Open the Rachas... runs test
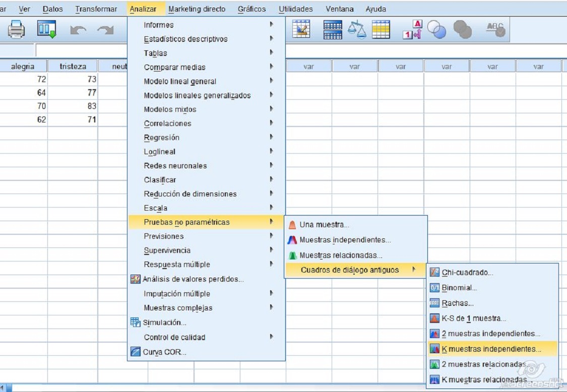The height and width of the screenshot is (392, 567). (x=492, y=303)
